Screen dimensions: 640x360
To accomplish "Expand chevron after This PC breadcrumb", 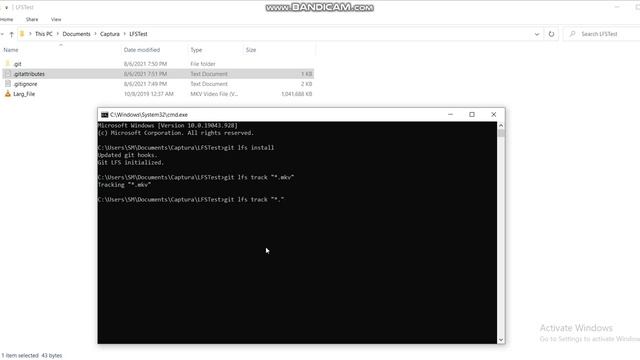I will point(58,34).
